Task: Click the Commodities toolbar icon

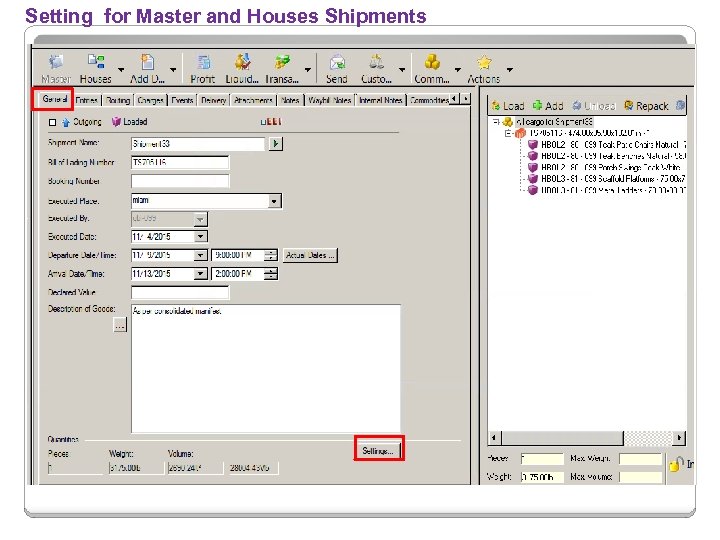Action: click(x=432, y=62)
